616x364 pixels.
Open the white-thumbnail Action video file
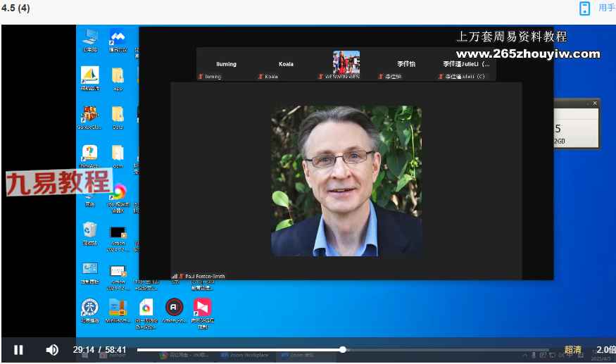click(118, 277)
